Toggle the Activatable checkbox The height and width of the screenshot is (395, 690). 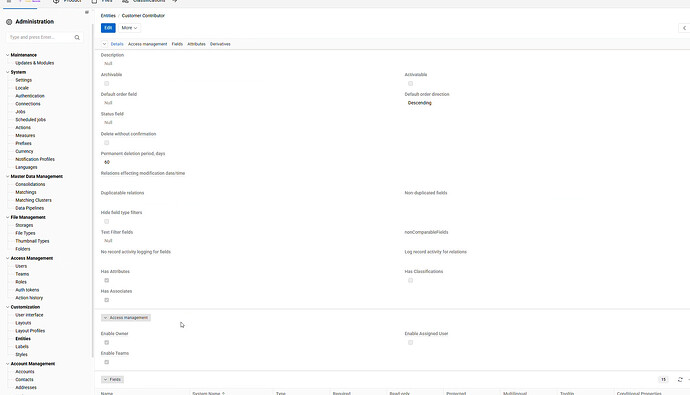pyautogui.click(x=411, y=84)
